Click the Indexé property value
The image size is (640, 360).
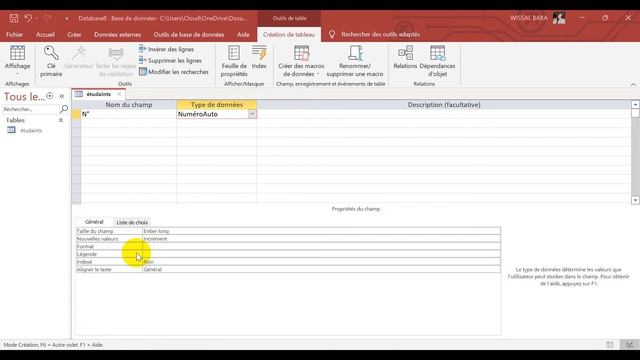pyautogui.click(x=321, y=262)
